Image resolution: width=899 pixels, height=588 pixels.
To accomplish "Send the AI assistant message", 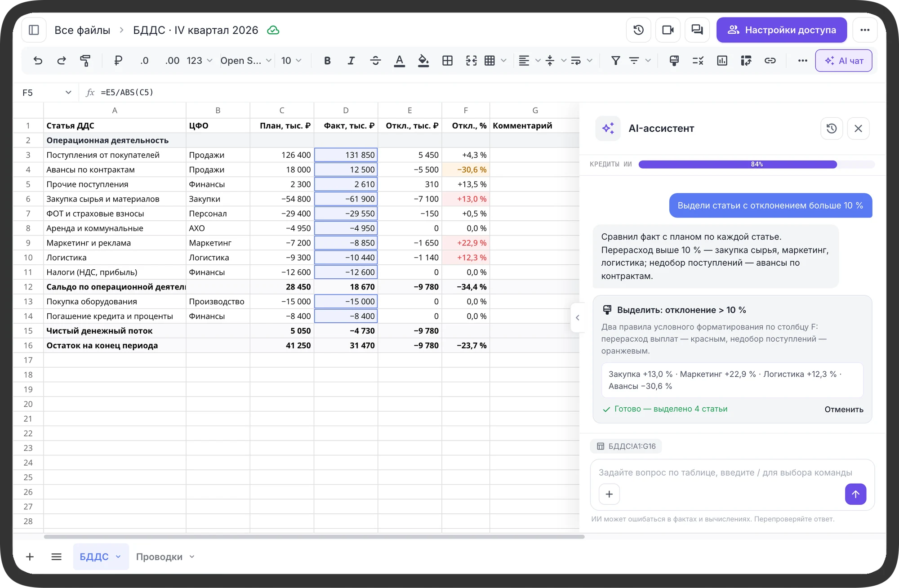I will 855,494.
